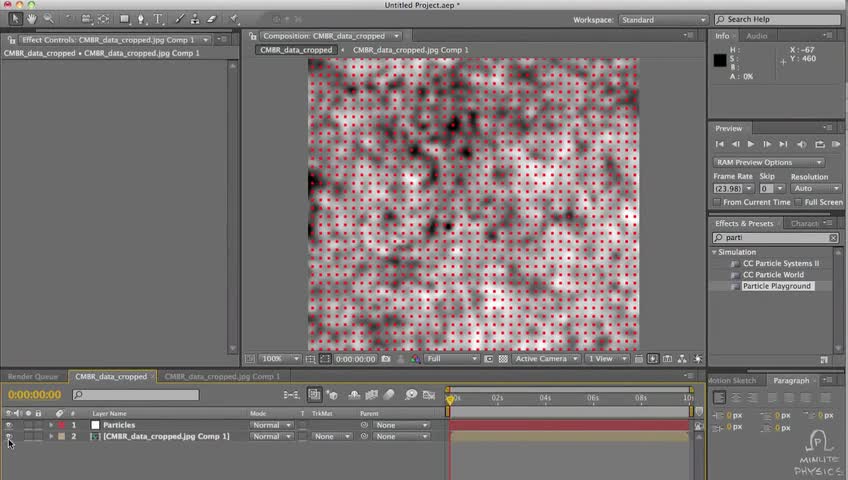Click the Brainstorm icon in timeline
This screenshot has height=480, width=848.
[x=411, y=395]
